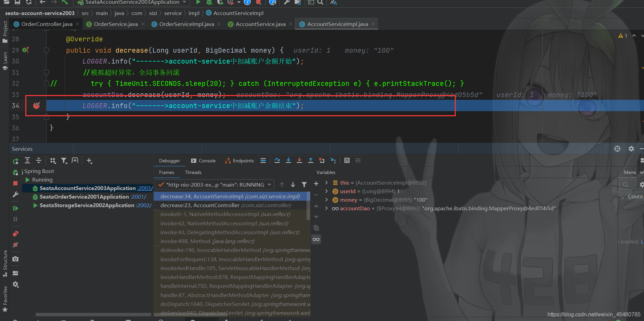644x321 pixels.
Task: Toggle Mute Breakpoints in the debug sidebar
Action: pyautogui.click(x=15, y=245)
